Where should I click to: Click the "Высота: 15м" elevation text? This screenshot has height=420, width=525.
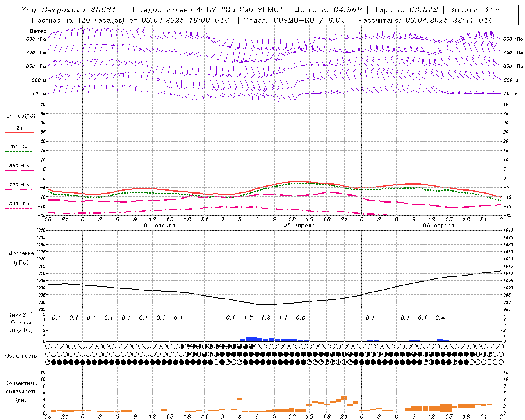pos(474,10)
